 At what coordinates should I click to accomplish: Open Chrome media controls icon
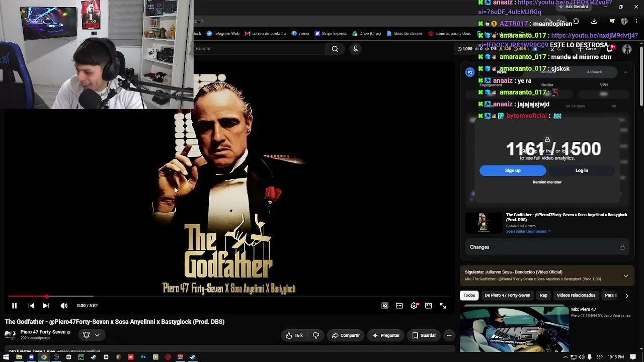[x=612, y=21]
